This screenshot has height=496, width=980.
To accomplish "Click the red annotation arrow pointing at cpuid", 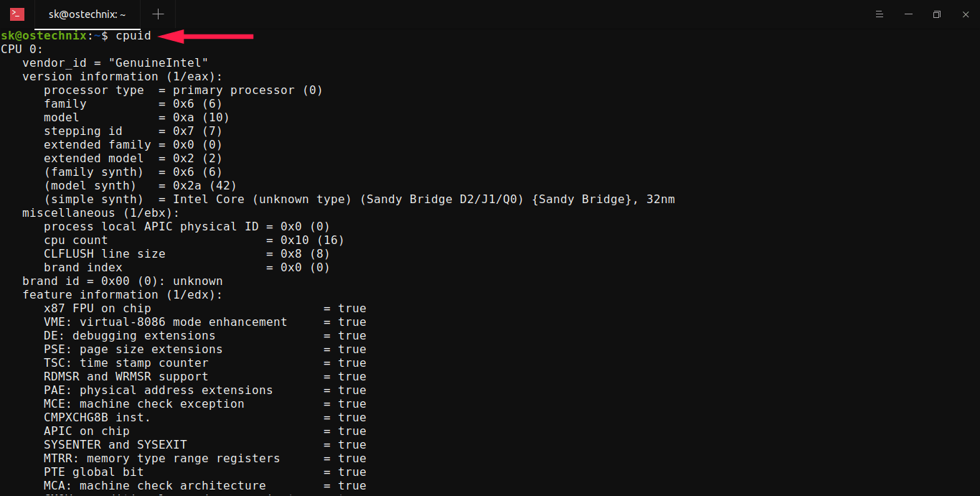I will point(208,35).
